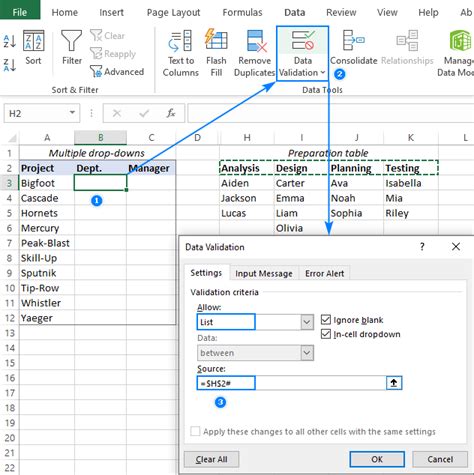Switch to the Input Message tab
This screenshot has height=475, width=474.
[x=264, y=274]
